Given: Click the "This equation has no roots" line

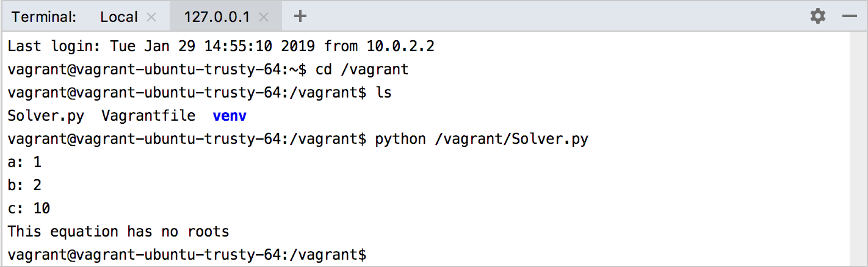Looking at the screenshot, I should [x=118, y=232].
